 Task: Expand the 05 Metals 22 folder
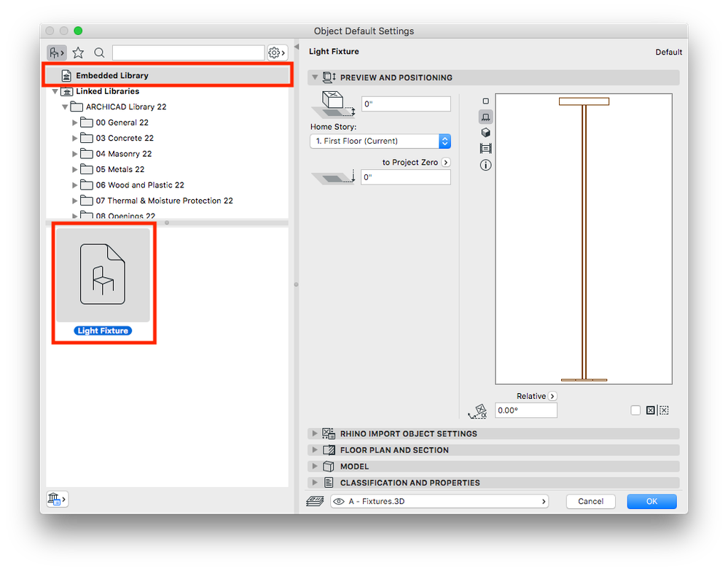[75, 170]
